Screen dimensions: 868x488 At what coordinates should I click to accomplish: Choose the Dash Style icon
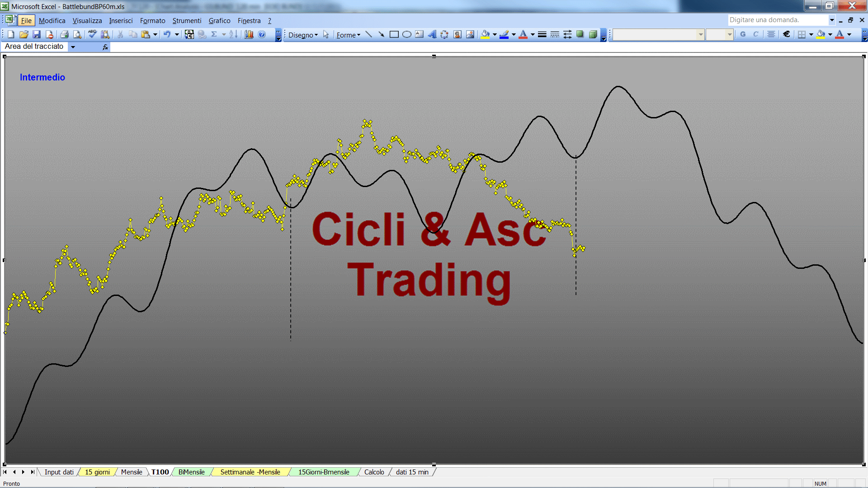[555, 34]
